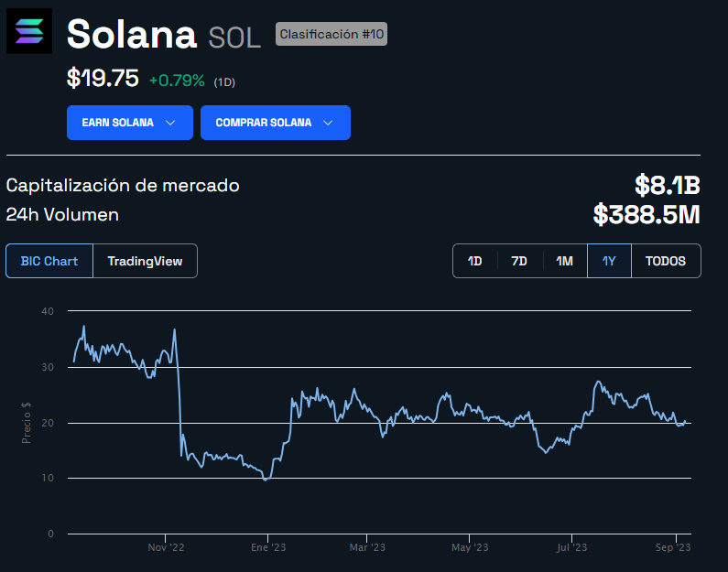This screenshot has width=728, height=572.
Task: Select the 7D time range
Action: [519, 261]
